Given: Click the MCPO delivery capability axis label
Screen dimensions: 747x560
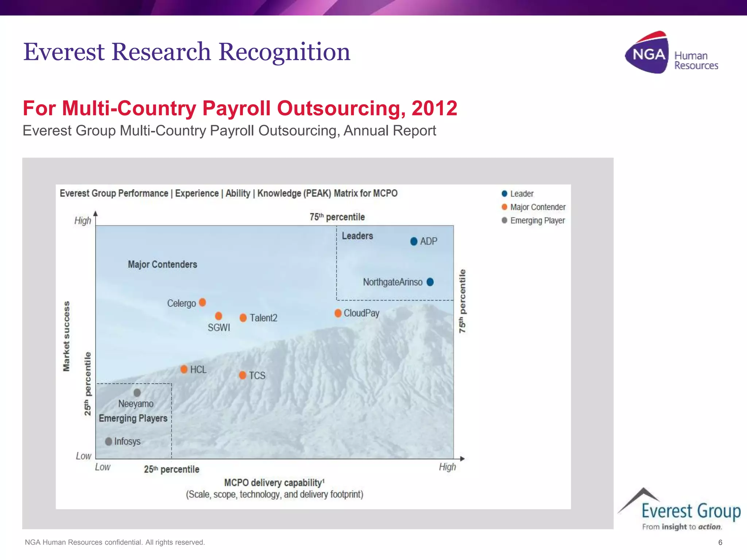Looking at the screenshot, I should (274, 483).
